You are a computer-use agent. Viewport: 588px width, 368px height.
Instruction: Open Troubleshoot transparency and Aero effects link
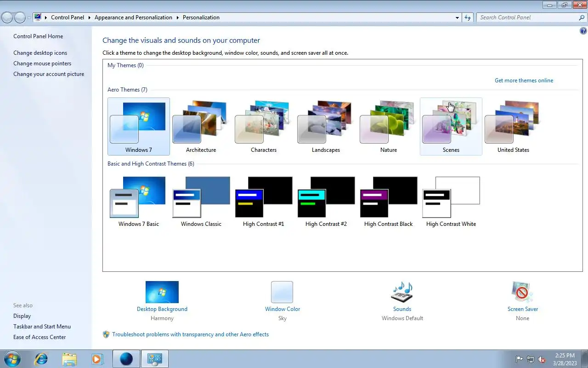tap(190, 334)
